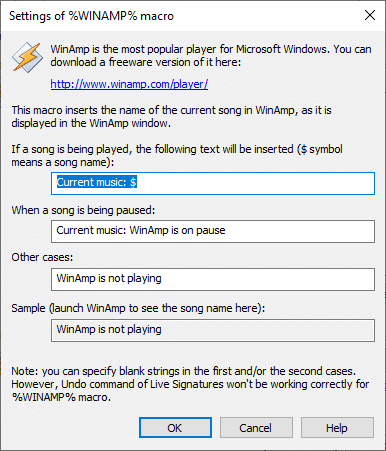
Task: Click the 'WinAmp is the most popular player' text
Action: click(x=211, y=49)
